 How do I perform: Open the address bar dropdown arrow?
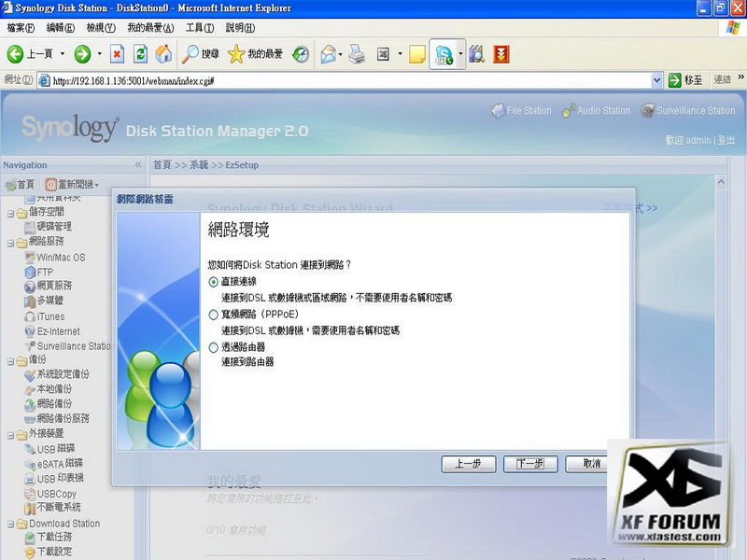656,80
